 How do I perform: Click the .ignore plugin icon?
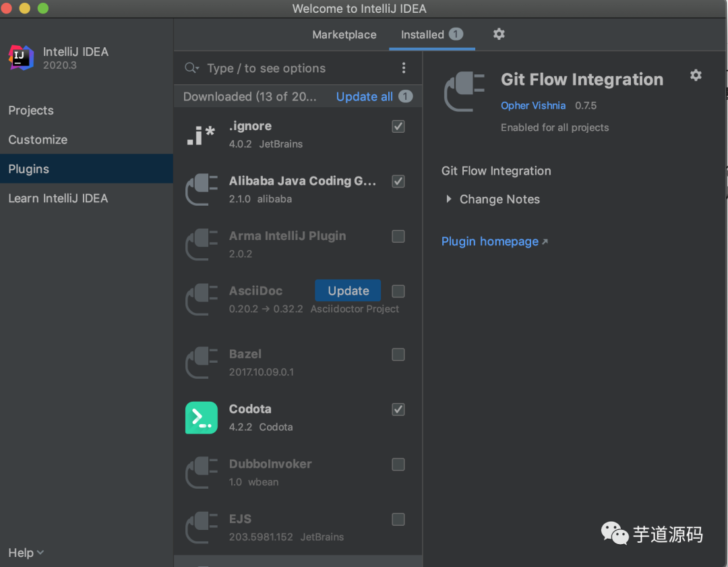[201, 135]
